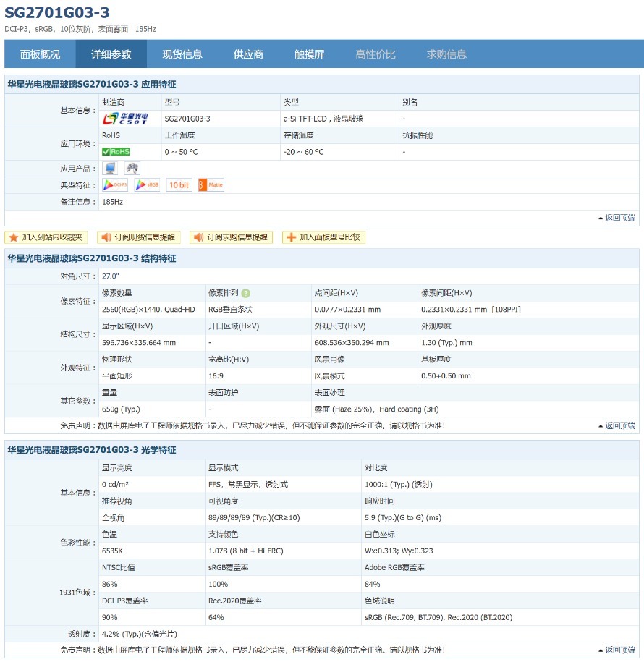This screenshot has height=662, width=644.
Task: Click white coordinates Wx:0.313; Wy:0.323
Action: [x=399, y=551]
